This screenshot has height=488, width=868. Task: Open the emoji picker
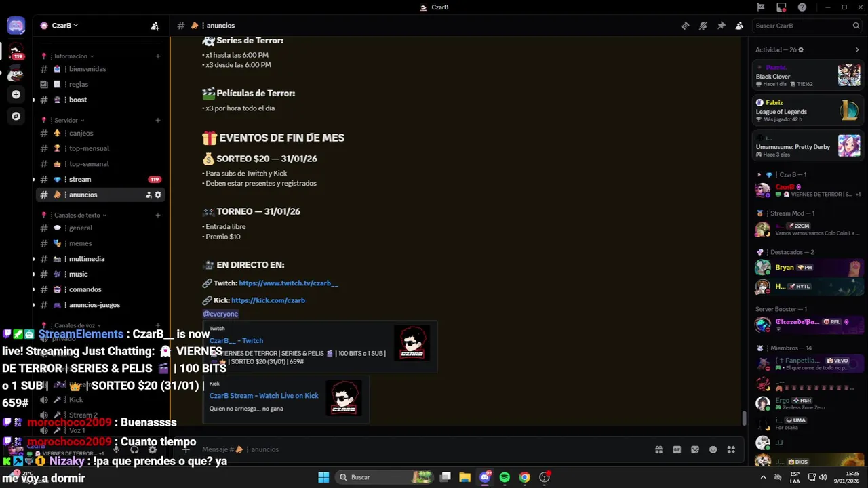(713, 449)
